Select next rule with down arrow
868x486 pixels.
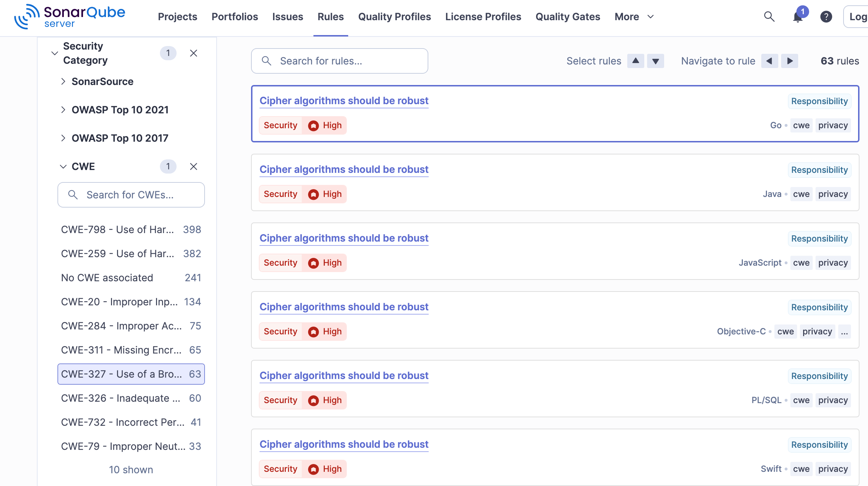click(656, 61)
